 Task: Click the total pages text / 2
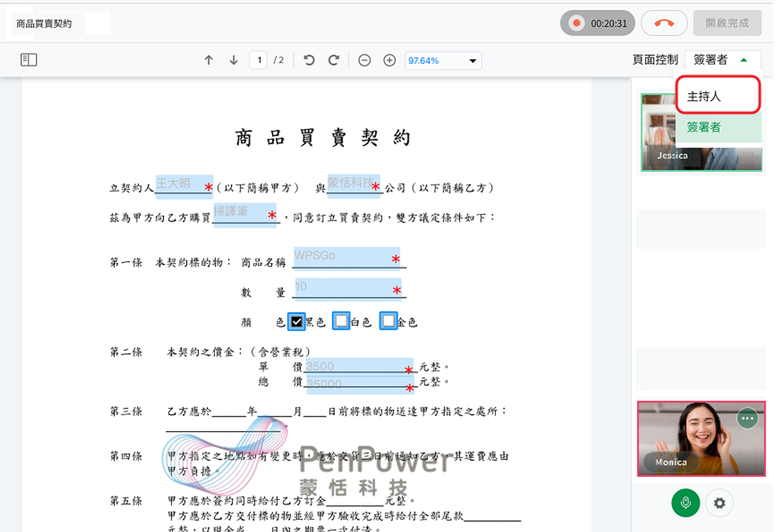pos(279,60)
